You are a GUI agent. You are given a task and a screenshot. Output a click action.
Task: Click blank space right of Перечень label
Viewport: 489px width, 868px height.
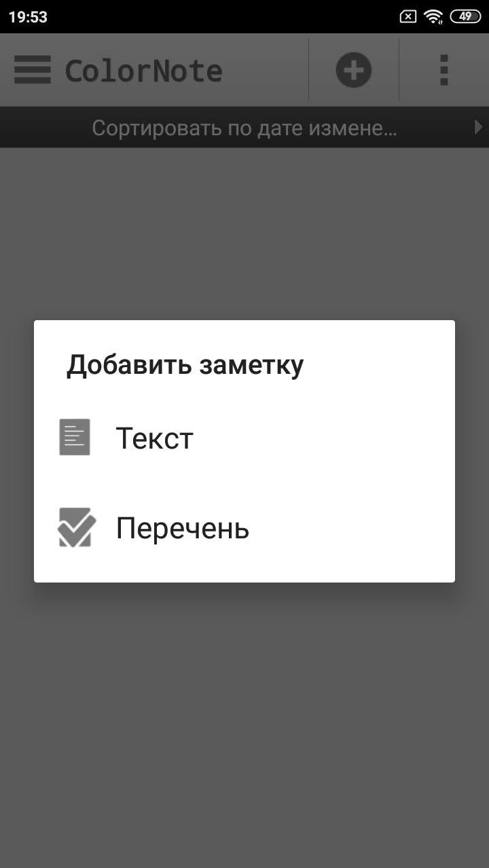[x=353, y=528]
